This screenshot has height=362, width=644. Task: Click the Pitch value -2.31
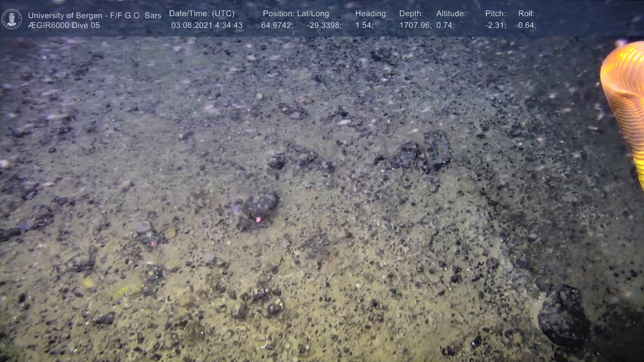click(495, 25)
